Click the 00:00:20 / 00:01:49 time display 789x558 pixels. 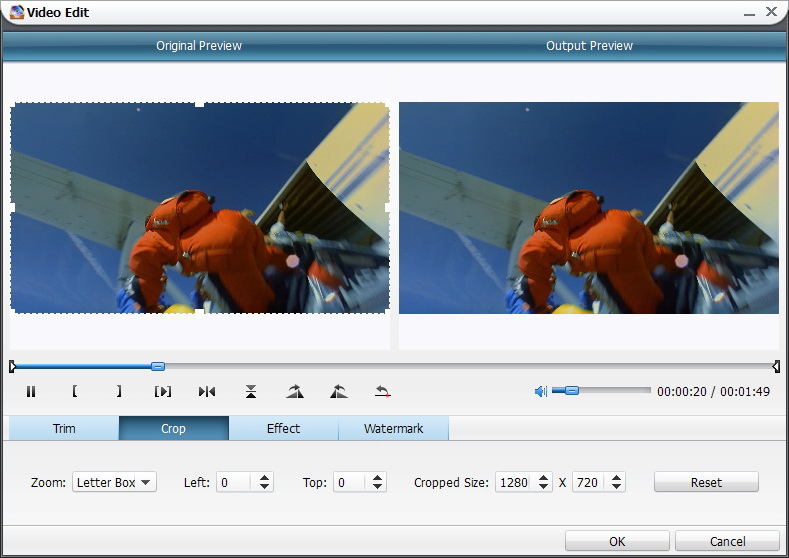[713, 391]
